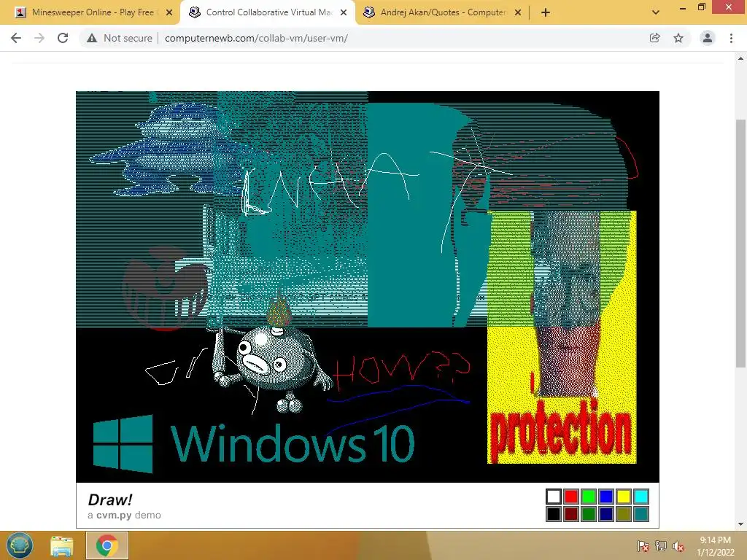Pick the dark red color swatch

coord(570,514)
